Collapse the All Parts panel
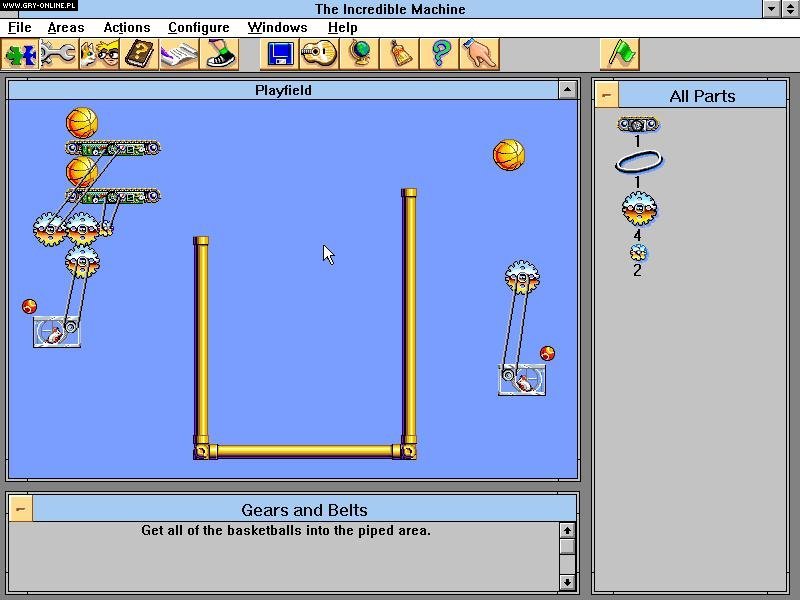This screenshot has height=600, width=800. click(x=606, y=95)
